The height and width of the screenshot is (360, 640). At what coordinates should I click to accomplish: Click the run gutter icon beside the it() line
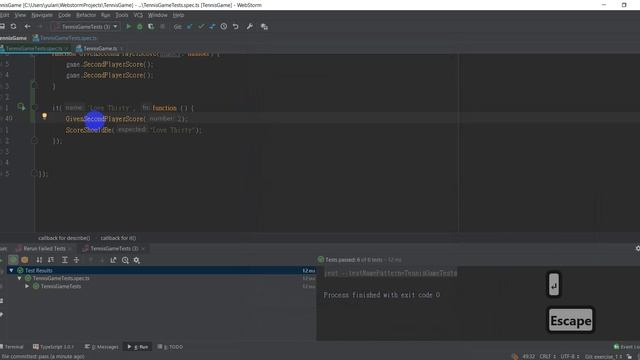click(x=21, y=107)
